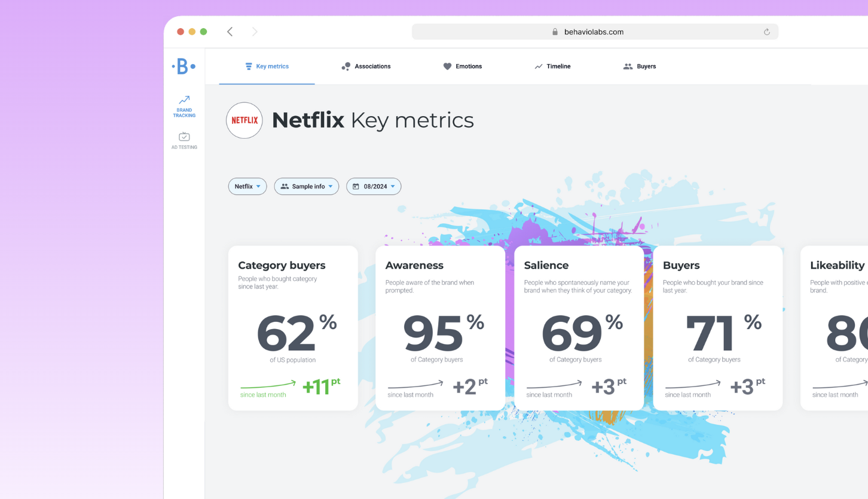Click the 95% Awareness value
Image resolution: width=868 pixels, height=499 pixels.
444,333
